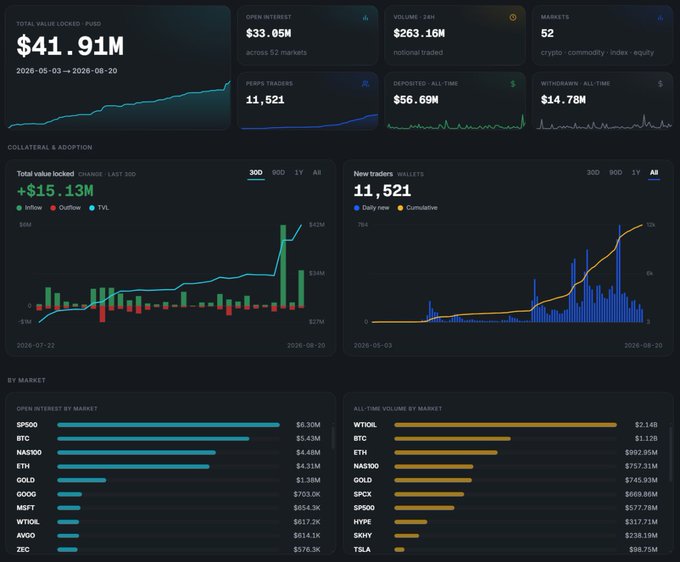Toggle the Outflow legend series
The image size is (680, 562).
coord(65,208)
